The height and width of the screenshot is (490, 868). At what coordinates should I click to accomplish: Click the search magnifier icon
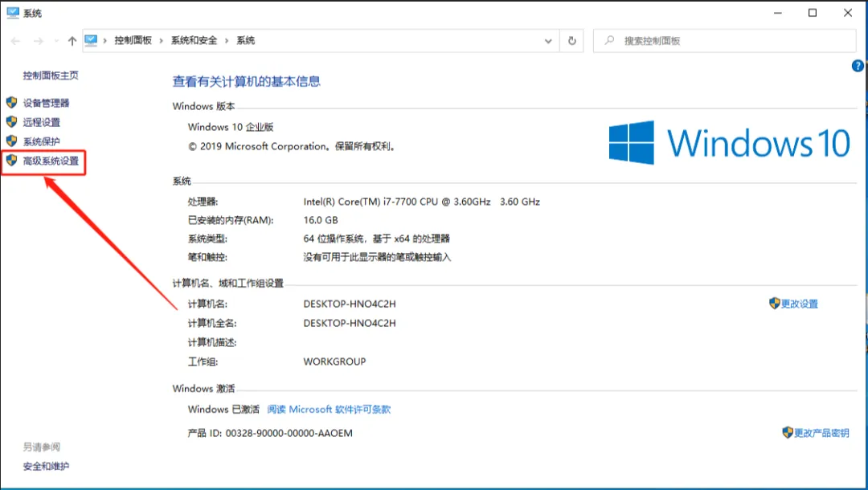coord(609,40)
